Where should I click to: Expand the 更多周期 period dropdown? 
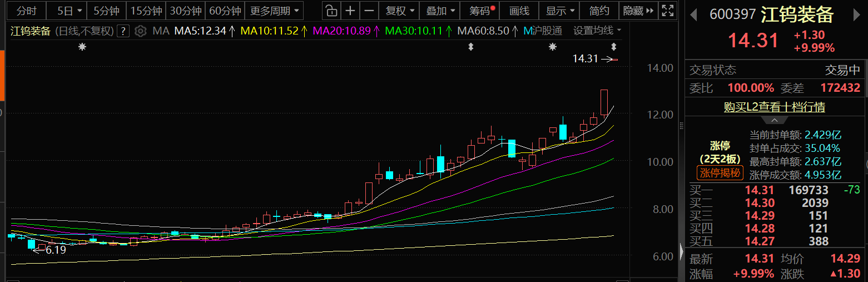click(x=274, y=11)
